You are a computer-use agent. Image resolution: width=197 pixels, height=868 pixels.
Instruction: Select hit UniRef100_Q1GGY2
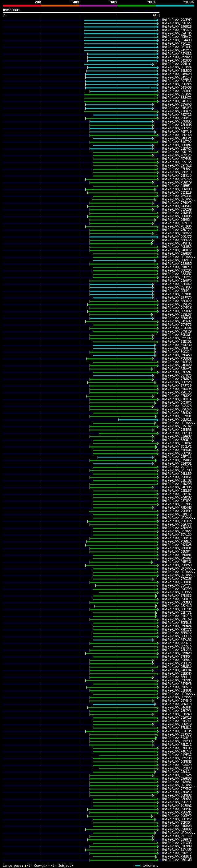tap(176, 839)
